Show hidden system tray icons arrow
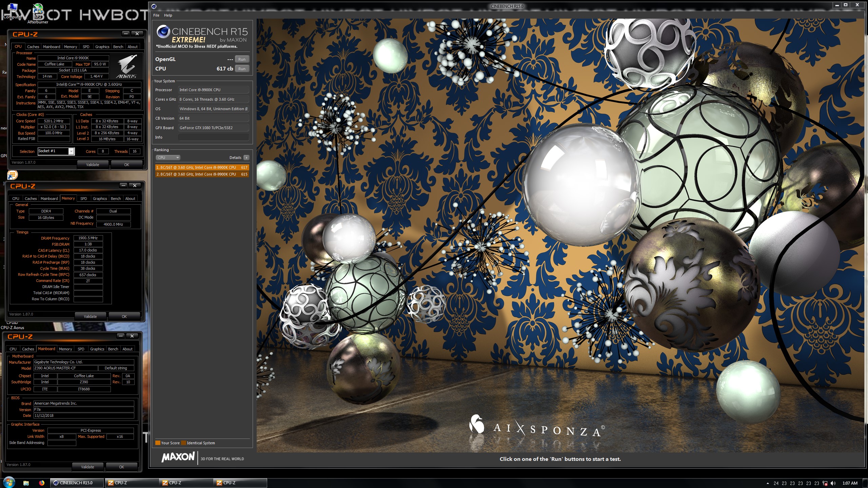The width and height of the screenshot is (868, 488). (768, 483)
